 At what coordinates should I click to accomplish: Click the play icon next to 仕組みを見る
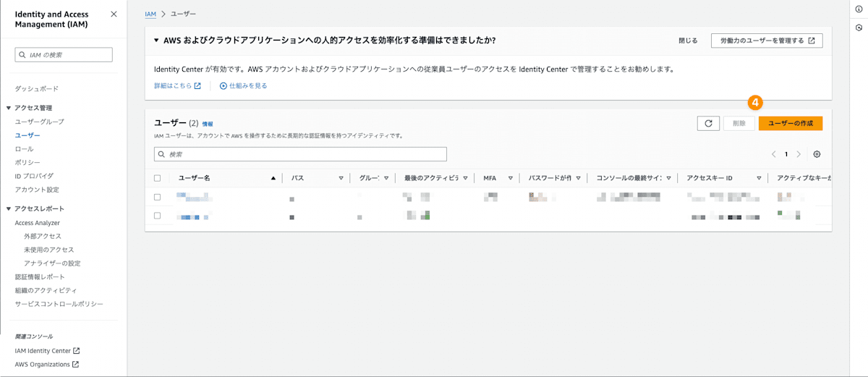tap(224, 85)
